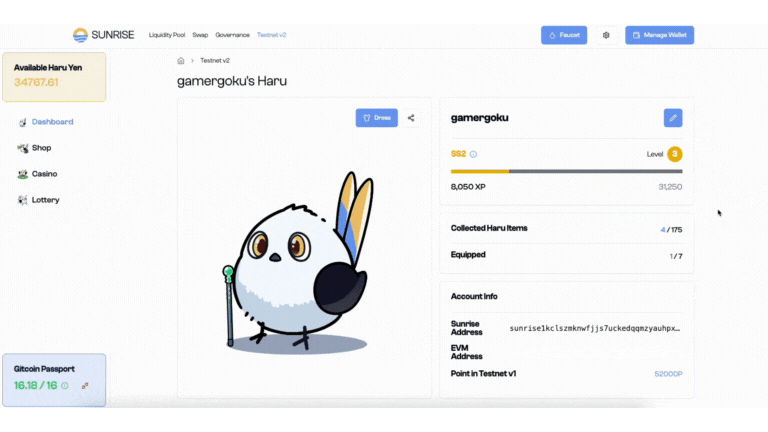Click the Testnet v2 breadcrumb
This screenshot has height=432, width=768.
(x=215, y=61)
